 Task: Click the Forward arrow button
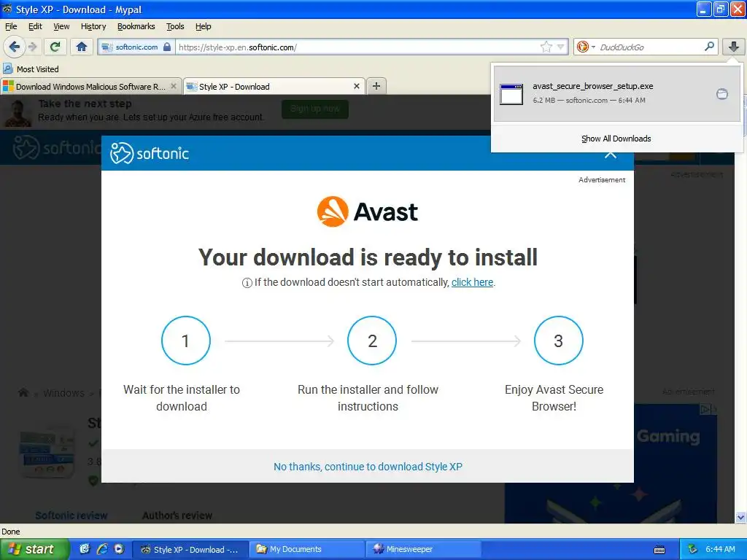coord(33,47)
